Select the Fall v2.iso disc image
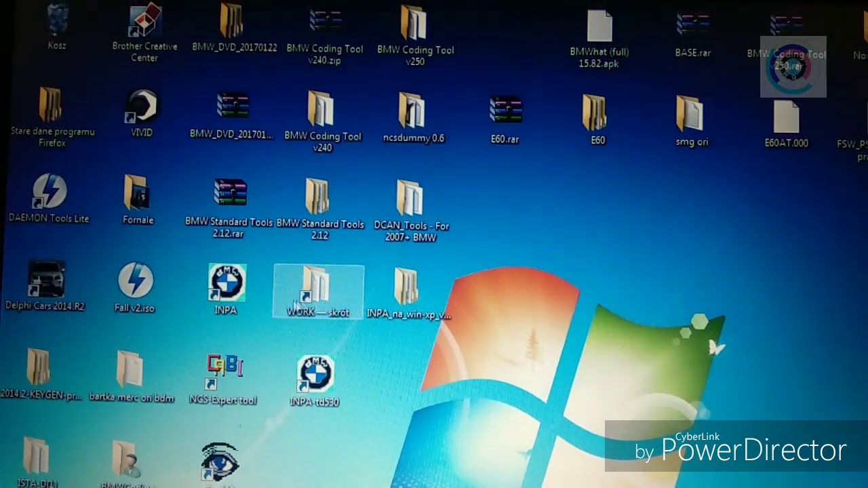 (x=135, y=288)
